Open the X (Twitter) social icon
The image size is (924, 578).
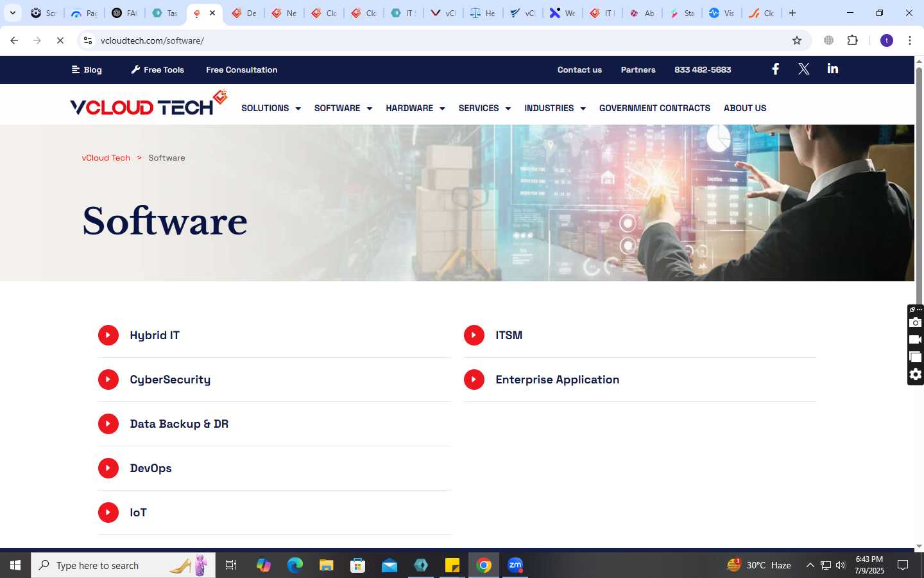(803, 69)
